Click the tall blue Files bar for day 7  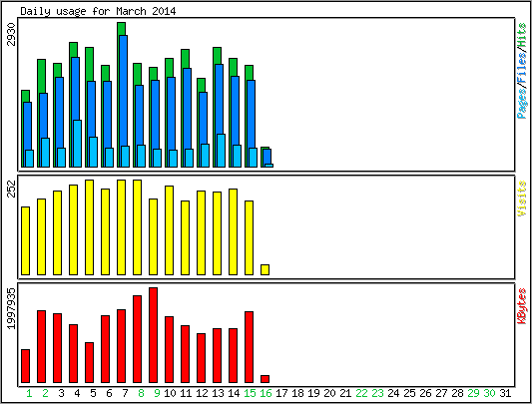point(123,91)
